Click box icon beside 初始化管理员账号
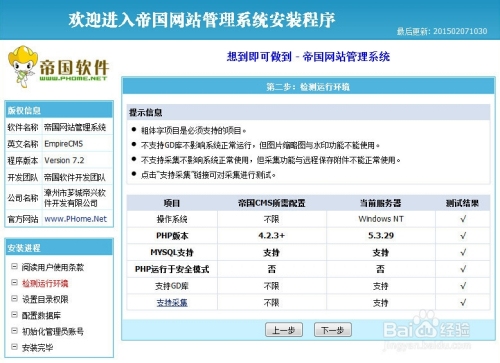The height and width of the screenshot is (363, 500). click(14, 331)
